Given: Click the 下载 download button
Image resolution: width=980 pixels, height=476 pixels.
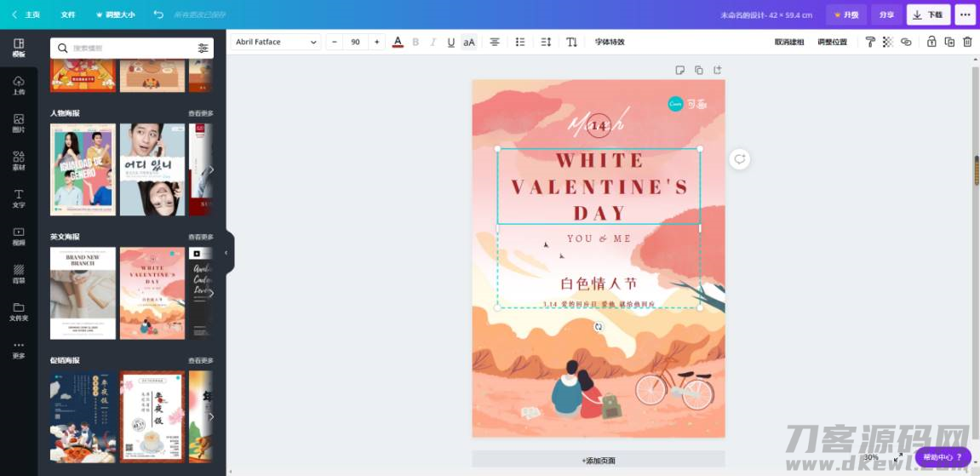Looking at the screenshot, I should tap(928, 14).
